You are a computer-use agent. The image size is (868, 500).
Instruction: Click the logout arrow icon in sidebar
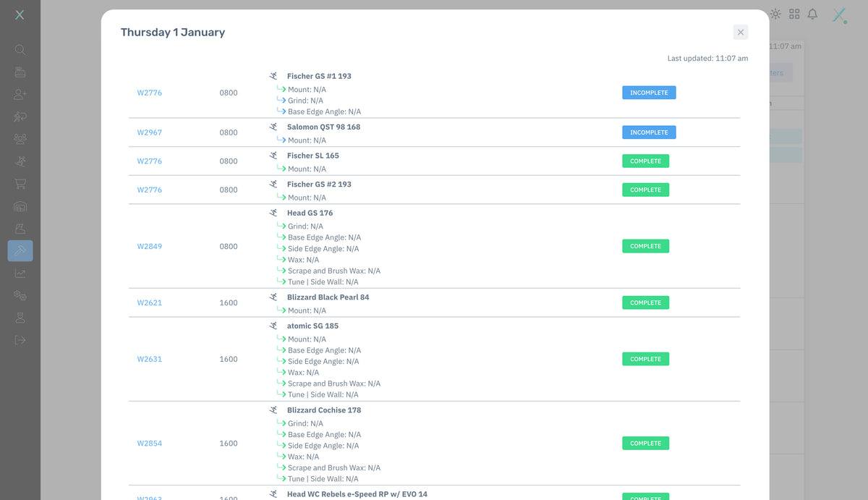(x=20, y=339)
